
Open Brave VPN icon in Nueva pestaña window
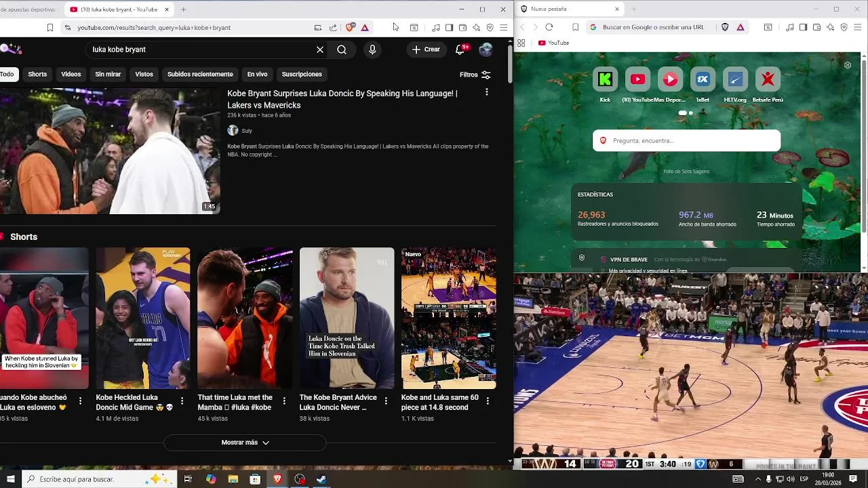[x=844, y=27]
